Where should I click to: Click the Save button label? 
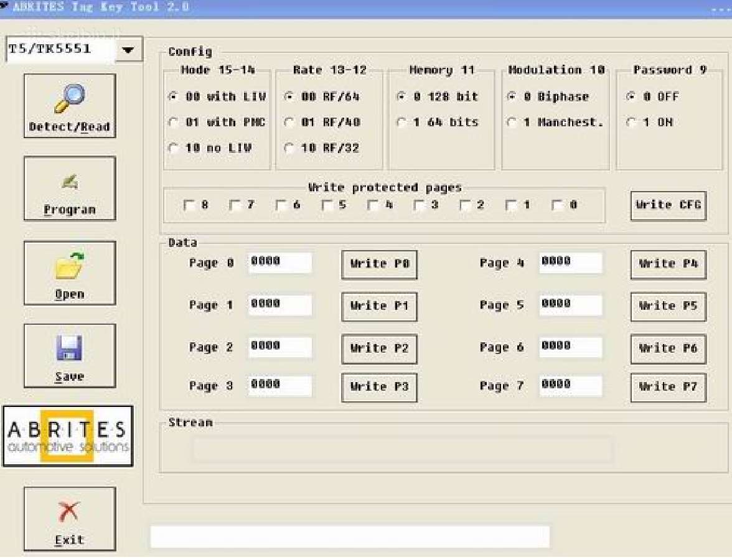70,376
